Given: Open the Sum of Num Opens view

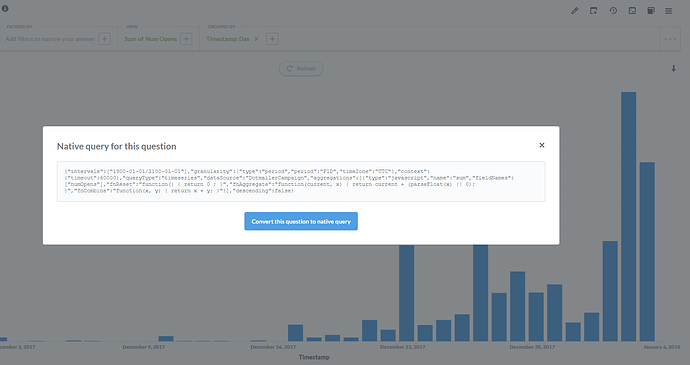Looking at the screenshot, I should click(150, 39).
